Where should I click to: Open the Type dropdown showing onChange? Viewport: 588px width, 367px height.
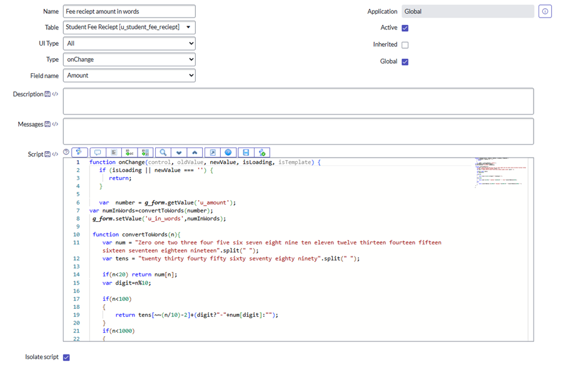coord(129,59)
